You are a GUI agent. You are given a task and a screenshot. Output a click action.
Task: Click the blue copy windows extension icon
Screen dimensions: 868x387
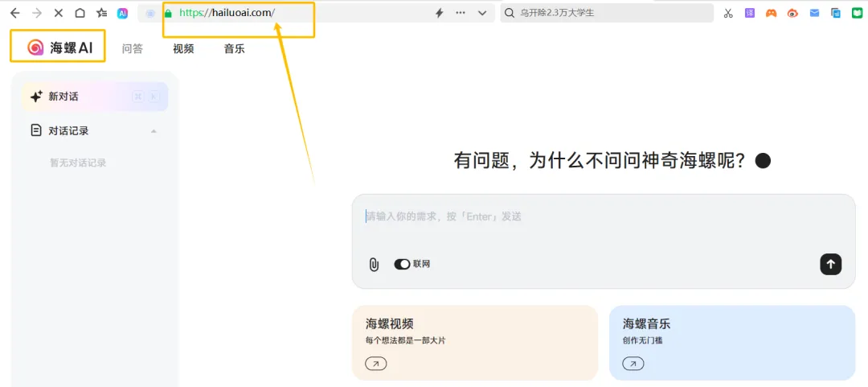[x=836, y=14]
